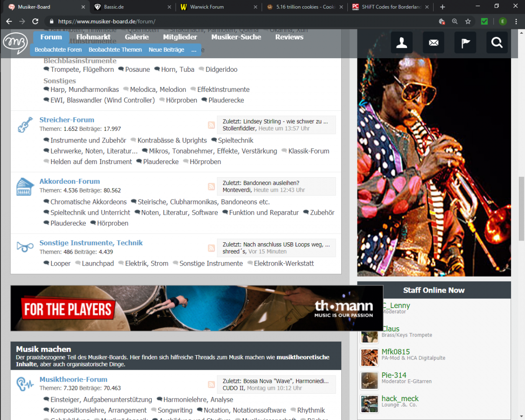
Task: Click the Thomann For The Players banner
Action: tap(197, 308)
